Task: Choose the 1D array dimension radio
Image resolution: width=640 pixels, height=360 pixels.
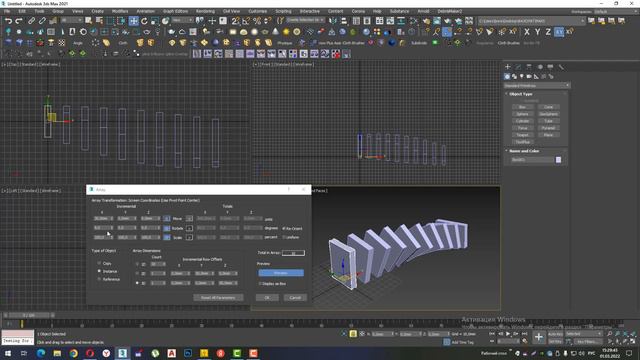Action: (x=137, y=264)
